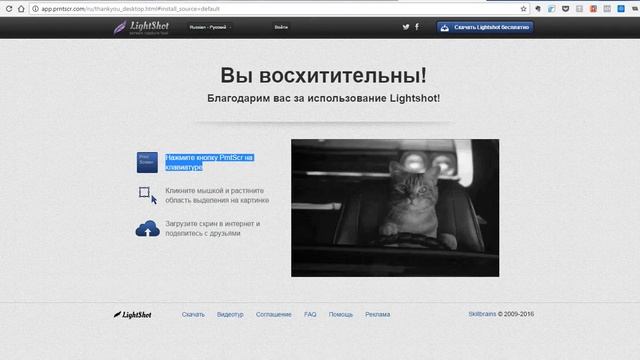Click the LightShot feather logo in header

[141, 27]
